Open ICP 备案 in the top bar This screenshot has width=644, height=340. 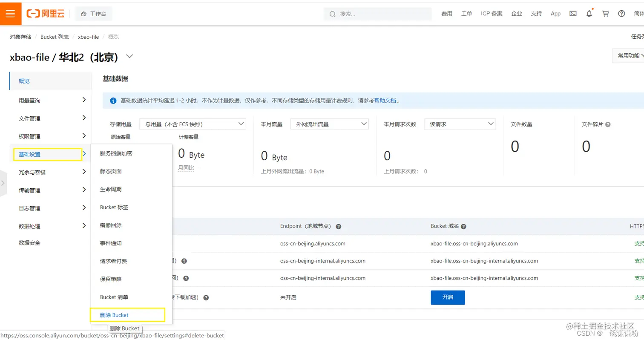point(492,14)
